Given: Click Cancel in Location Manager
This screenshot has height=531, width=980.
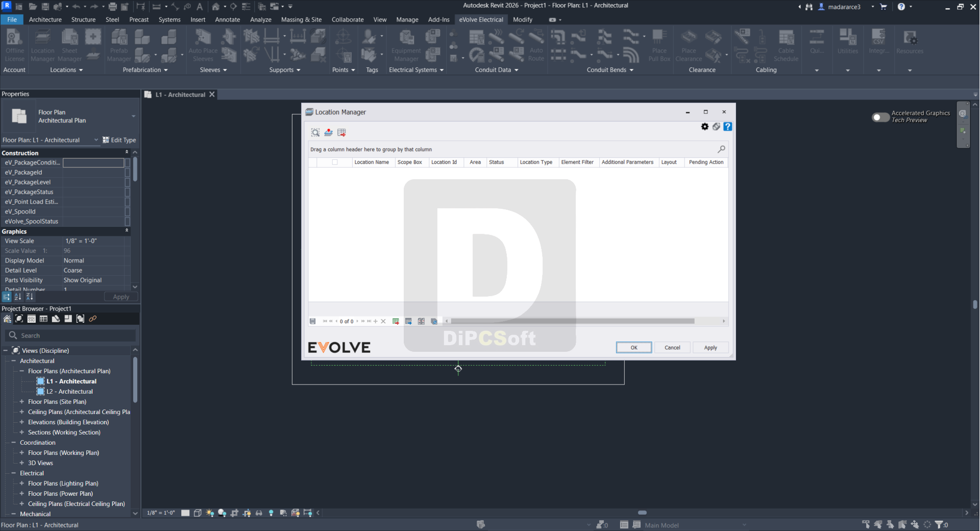Looking at the screenshot, I should click(672, 348).
